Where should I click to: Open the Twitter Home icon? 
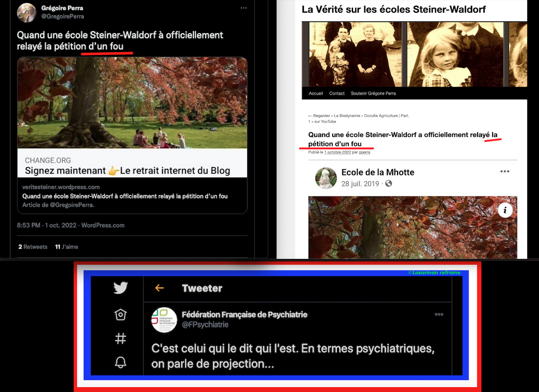click(120, 315)
